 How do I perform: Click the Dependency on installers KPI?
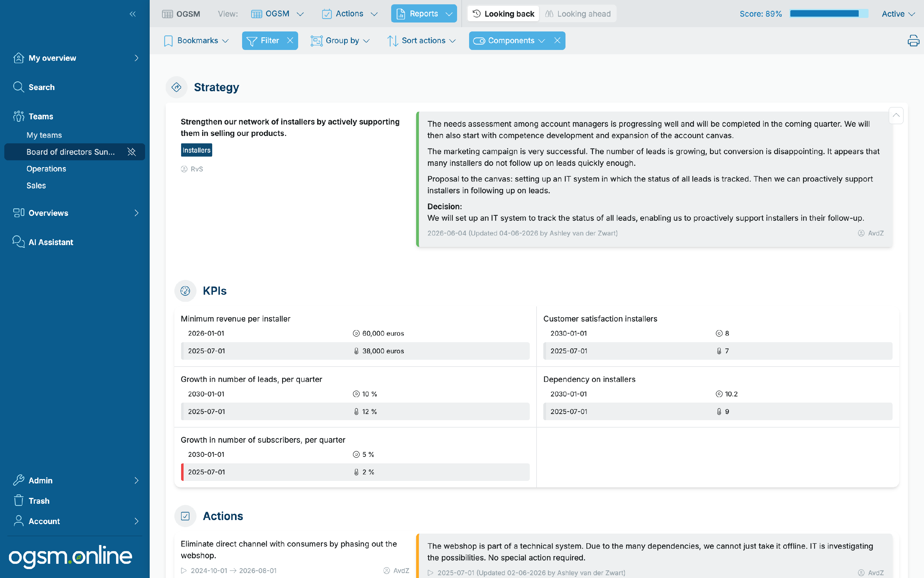(589, 379)
